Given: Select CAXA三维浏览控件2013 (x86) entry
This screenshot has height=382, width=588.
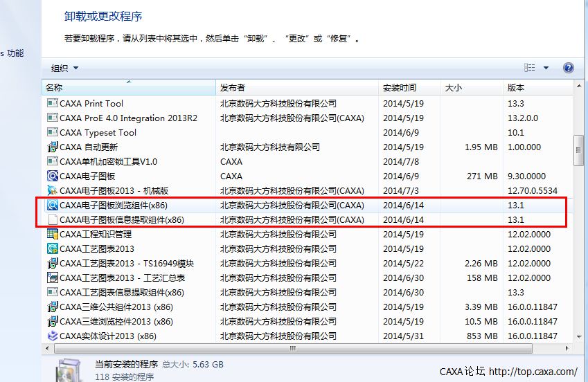Looking at the screenshot, I should click(116, 322).
